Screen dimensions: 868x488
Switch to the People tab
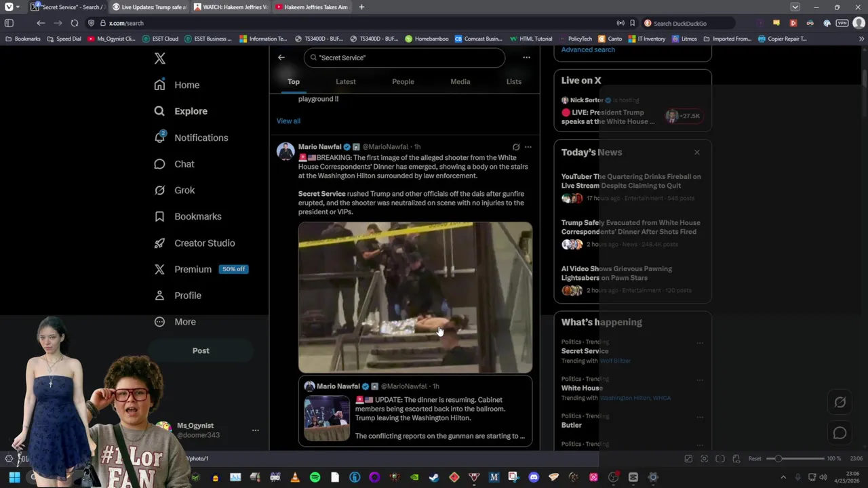(403, 81)
